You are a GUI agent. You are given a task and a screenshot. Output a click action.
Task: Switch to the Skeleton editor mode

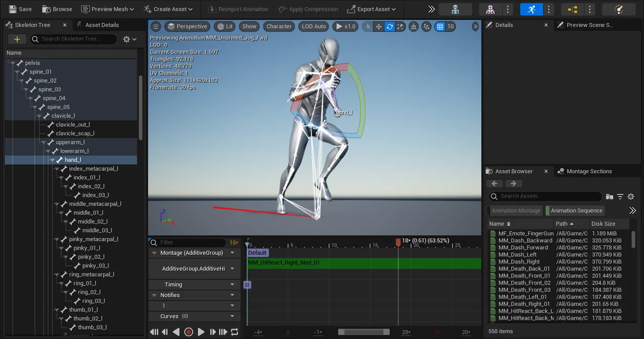(x=455, y=10)
